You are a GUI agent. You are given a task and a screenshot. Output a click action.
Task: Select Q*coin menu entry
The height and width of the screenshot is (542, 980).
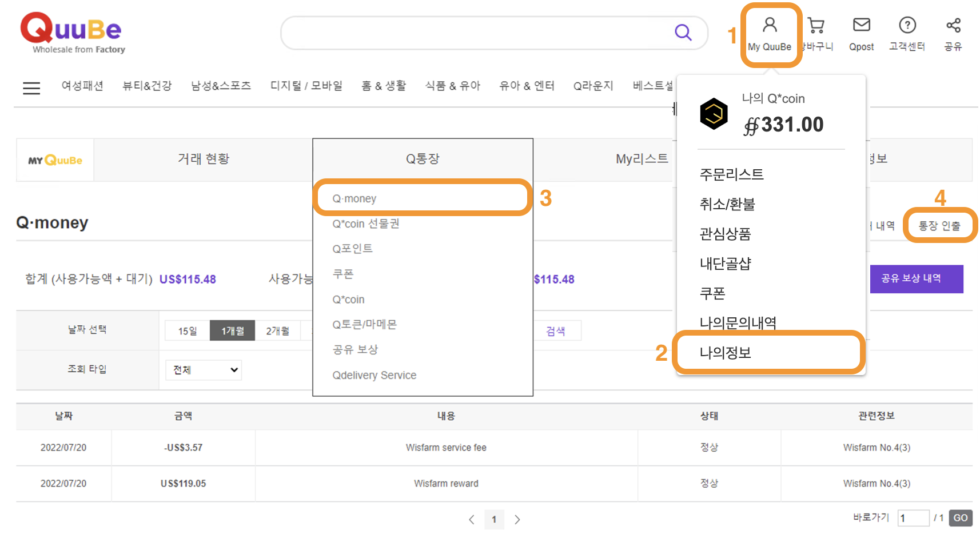348,299
